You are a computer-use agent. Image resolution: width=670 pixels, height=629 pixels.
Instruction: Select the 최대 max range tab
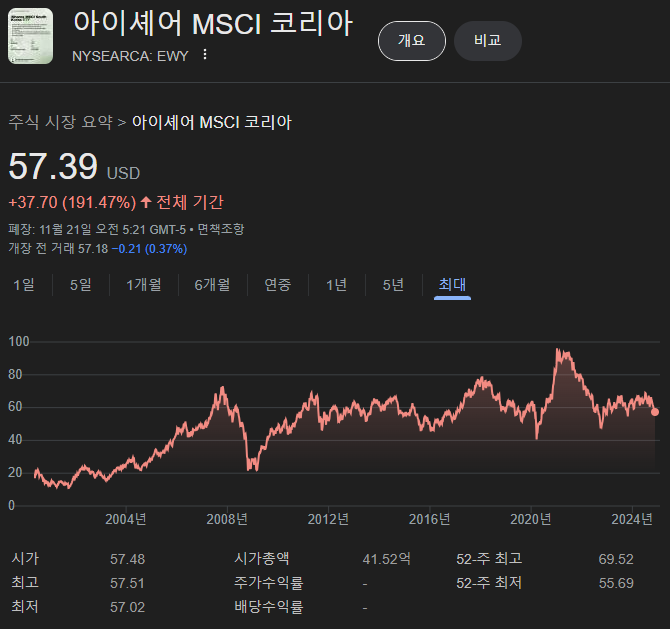(x=453, y=285)
